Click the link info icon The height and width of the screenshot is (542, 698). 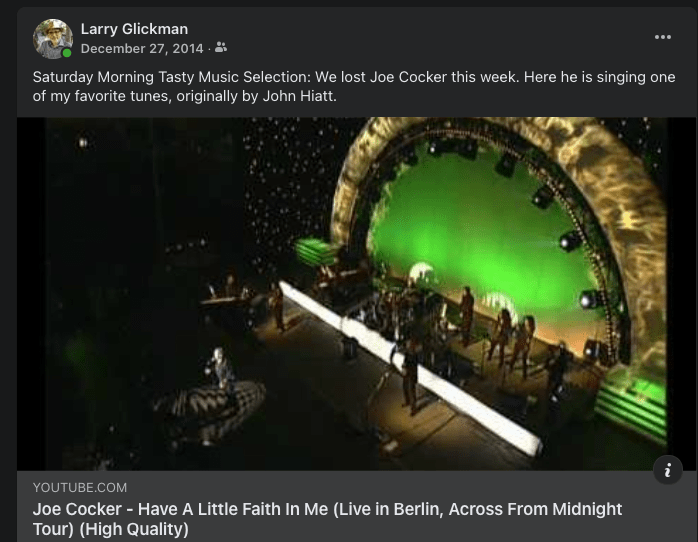click(667, 470)
